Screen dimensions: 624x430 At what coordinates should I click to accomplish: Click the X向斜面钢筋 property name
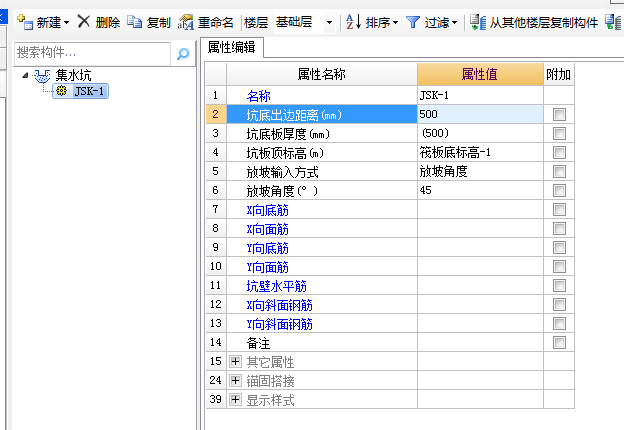pyautogui.click(x=280, y=305)
